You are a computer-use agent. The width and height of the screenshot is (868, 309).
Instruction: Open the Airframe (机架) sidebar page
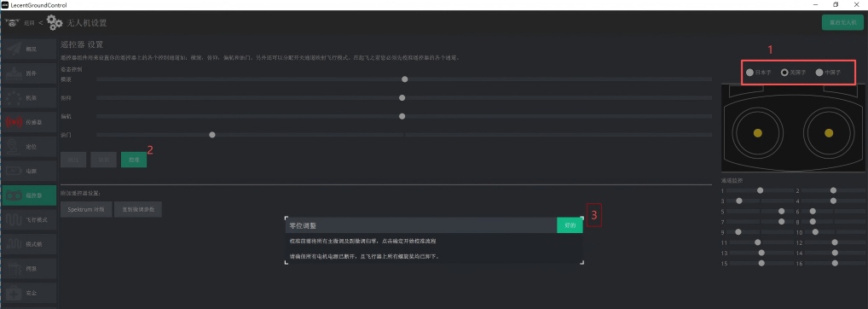pyautogui.click(x=29, y=97)
